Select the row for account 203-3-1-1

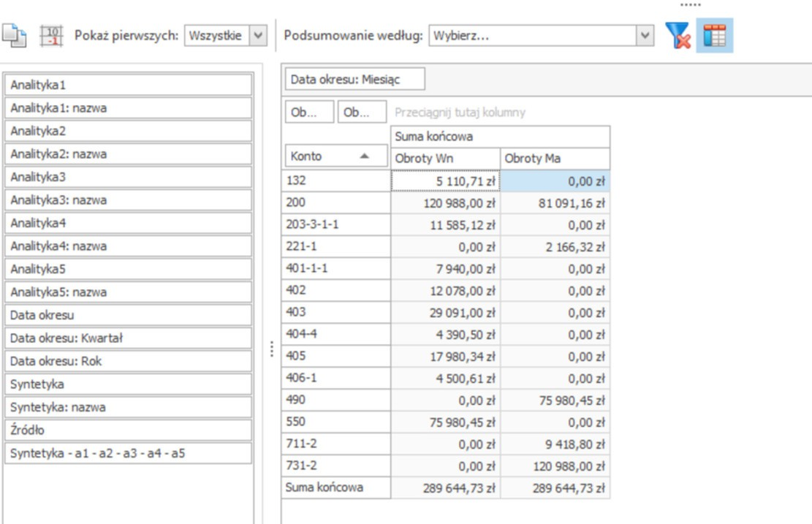tap(335, 225)
